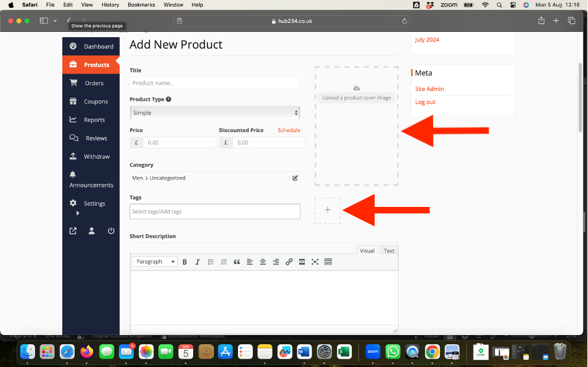Switch to the Text editor tab
588x367 pixels.
click(389, 251)
